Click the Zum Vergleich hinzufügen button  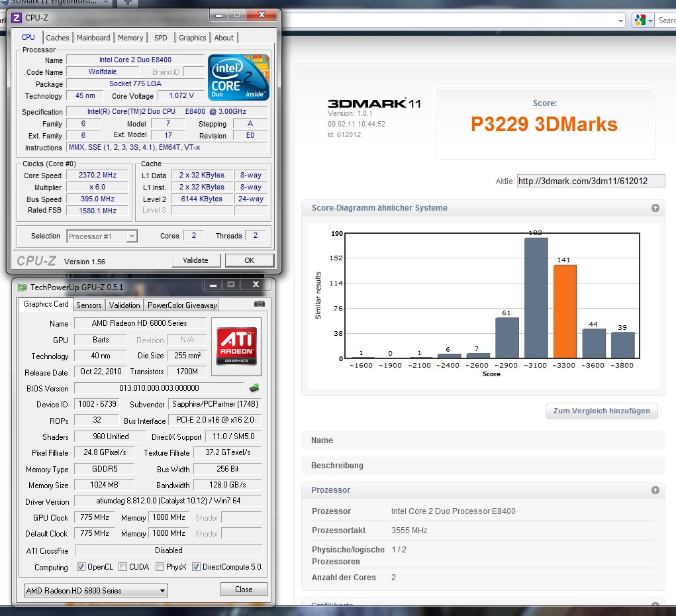(x=601, y=411)
